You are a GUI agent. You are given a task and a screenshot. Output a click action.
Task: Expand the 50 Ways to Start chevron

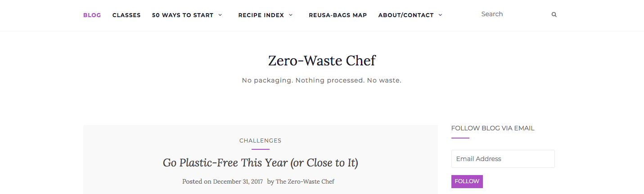coord(220,15)
